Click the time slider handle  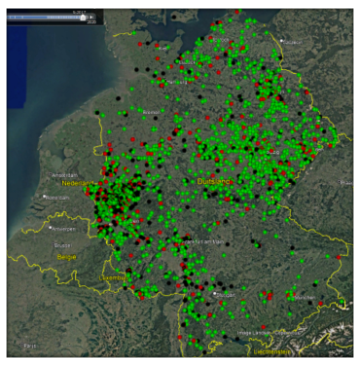click(x=83, y=17)
